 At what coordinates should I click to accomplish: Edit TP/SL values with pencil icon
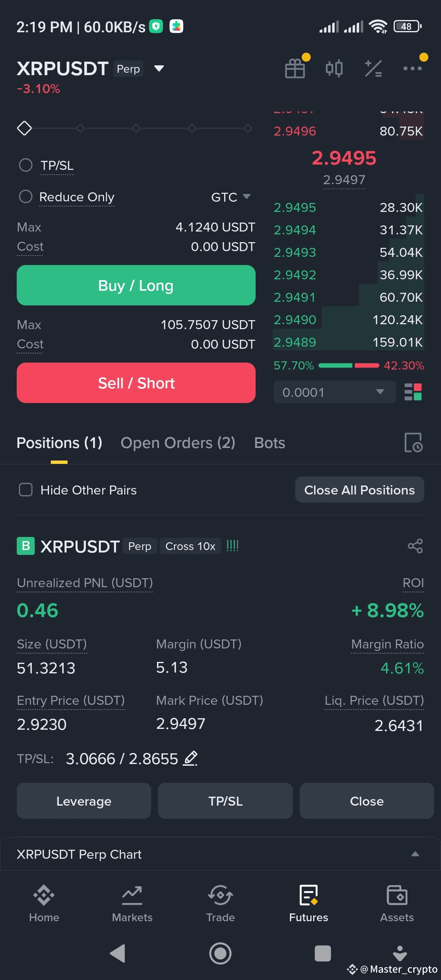[190, 758]
